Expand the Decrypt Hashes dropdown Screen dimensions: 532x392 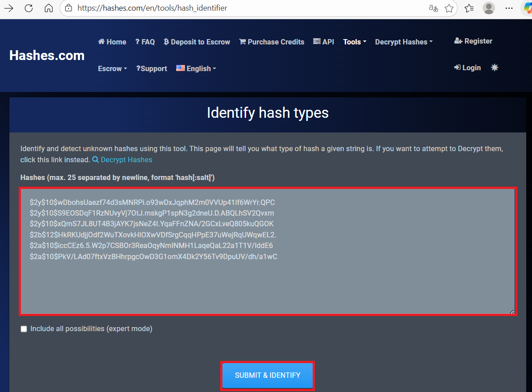(403, 42)
